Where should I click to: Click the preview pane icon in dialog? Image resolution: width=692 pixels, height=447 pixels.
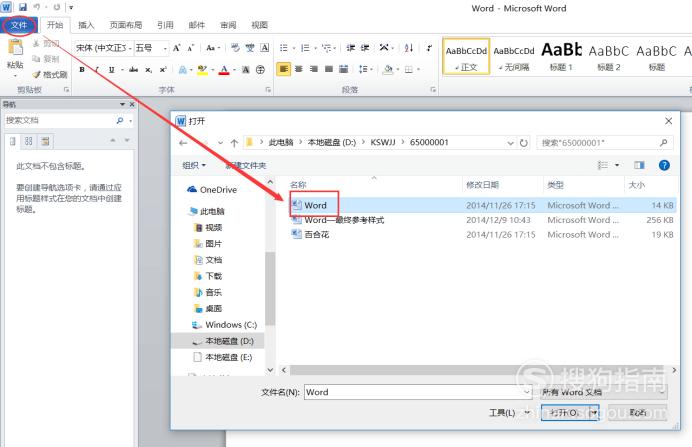[x=639, y=165]
